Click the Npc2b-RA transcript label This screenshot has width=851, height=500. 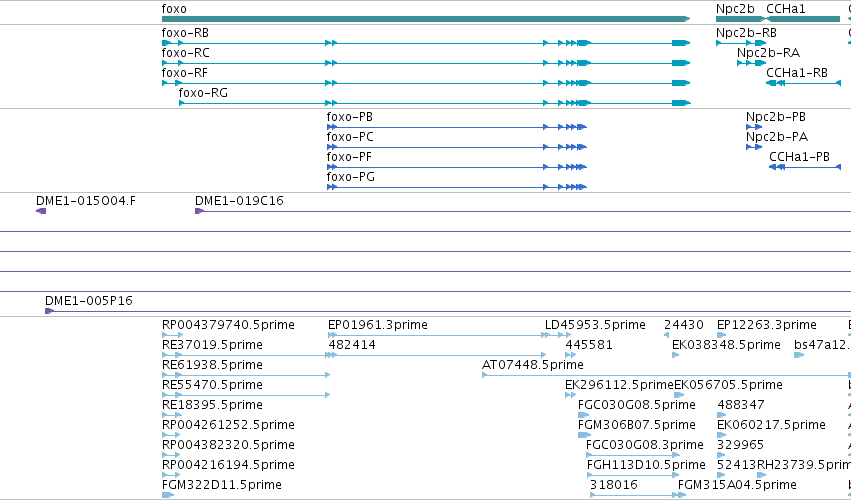tap(768, 53)
